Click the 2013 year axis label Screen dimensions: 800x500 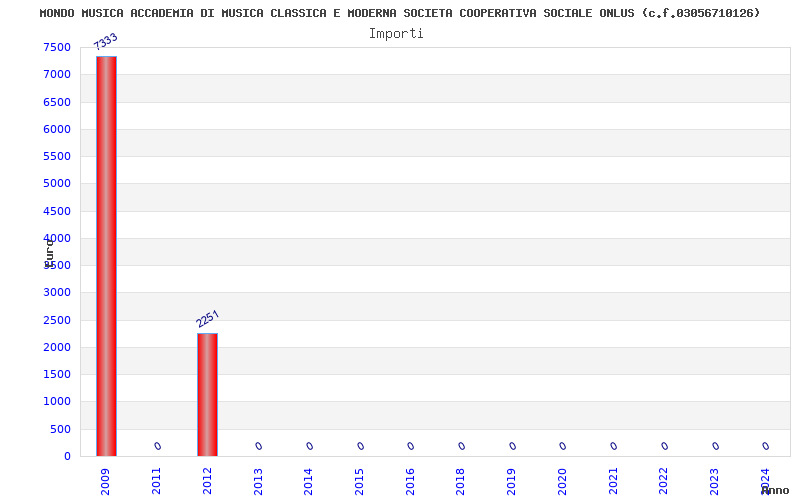(258, 482)
